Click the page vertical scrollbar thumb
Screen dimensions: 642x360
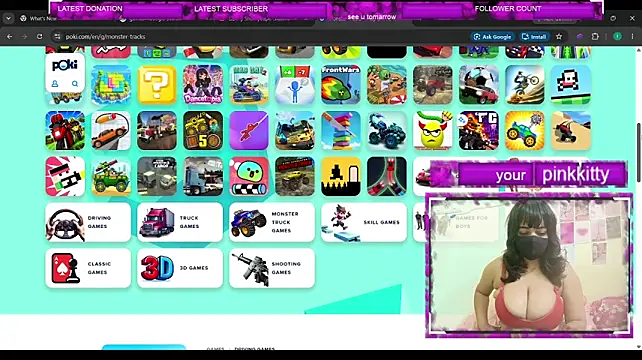(639, 152)
